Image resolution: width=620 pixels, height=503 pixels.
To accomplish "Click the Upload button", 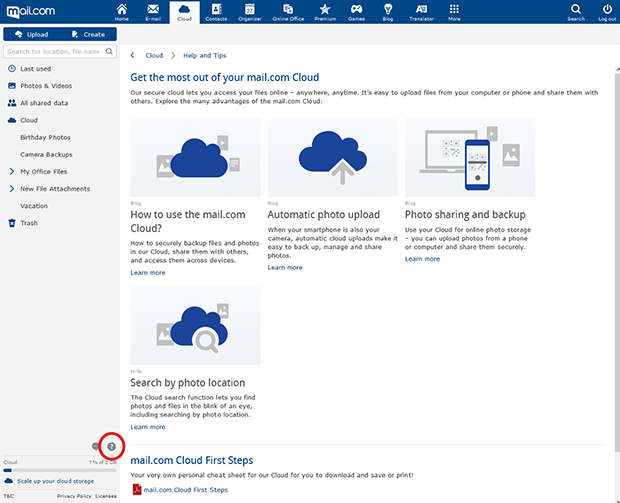I will 32,34.
